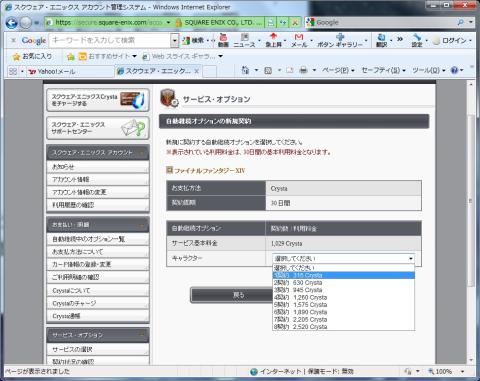The height and width of the screenshot is (381, 480).
Task: Switch to the Yahoo!メール tab
Action: (70, 71)
